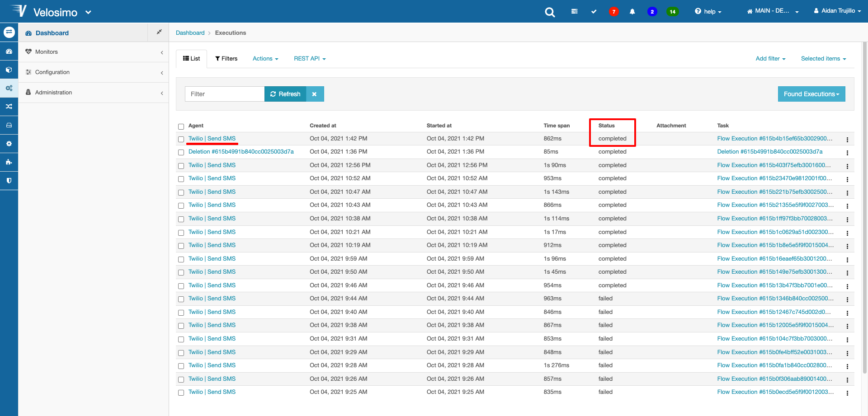
Task: Click the page vertical scrollbar
Action: 865,208
